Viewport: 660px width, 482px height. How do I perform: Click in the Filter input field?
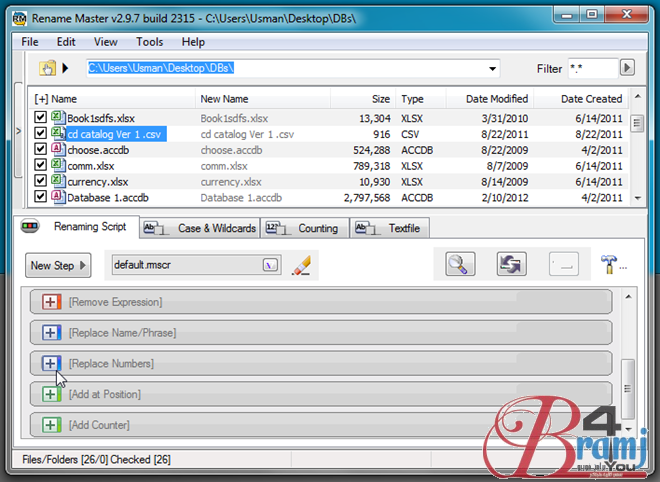pyautogui.click(x=591, y=69)
